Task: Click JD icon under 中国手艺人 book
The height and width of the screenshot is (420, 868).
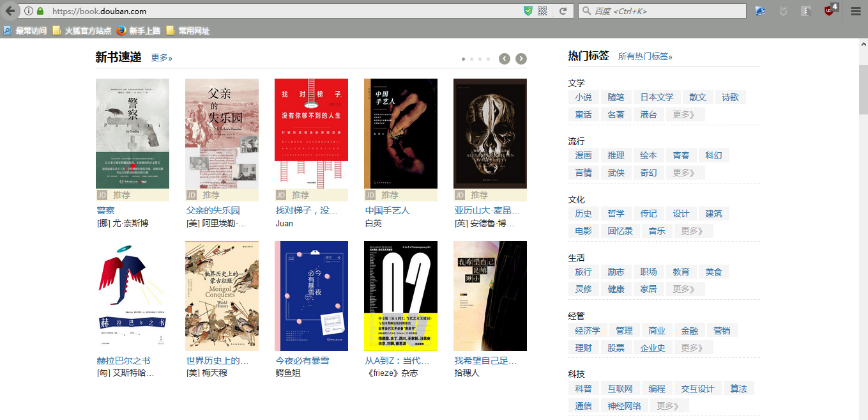Action: pyautogui.click(x=370, y=195)
